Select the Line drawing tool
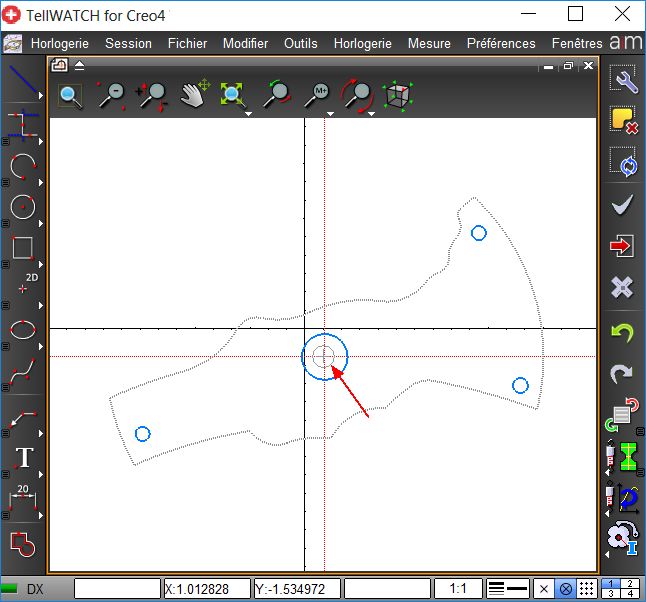The height and width of the screenshot is (602, 646). (20, 80)
